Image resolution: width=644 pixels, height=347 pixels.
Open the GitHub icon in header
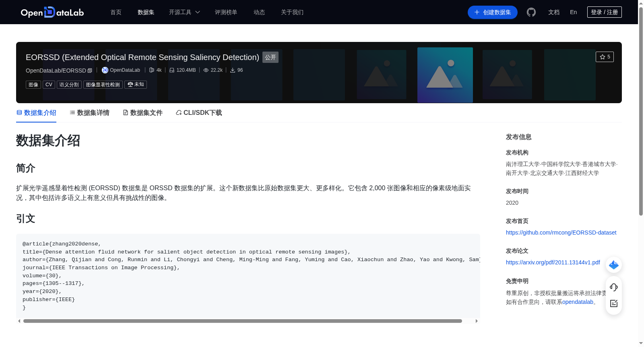531,12
